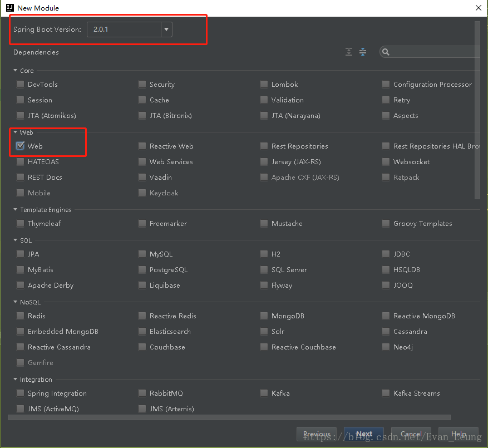Select the MySQL checkbox

click(142, 254)
